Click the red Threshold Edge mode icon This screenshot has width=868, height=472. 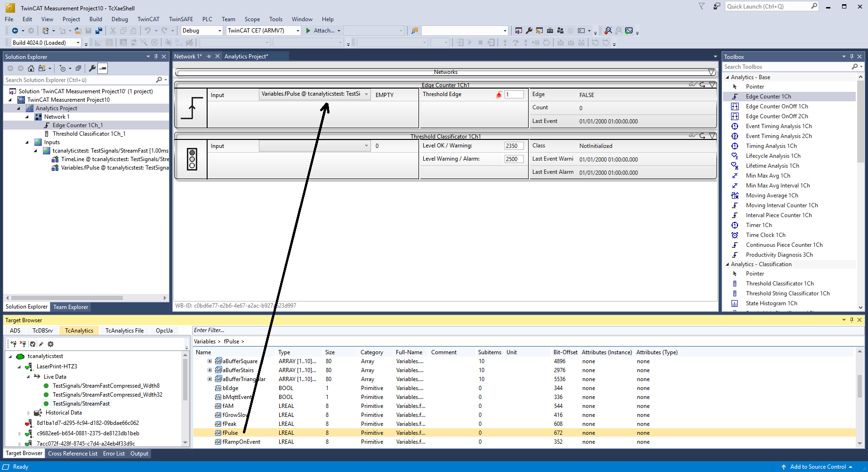(x=499, y=95)
